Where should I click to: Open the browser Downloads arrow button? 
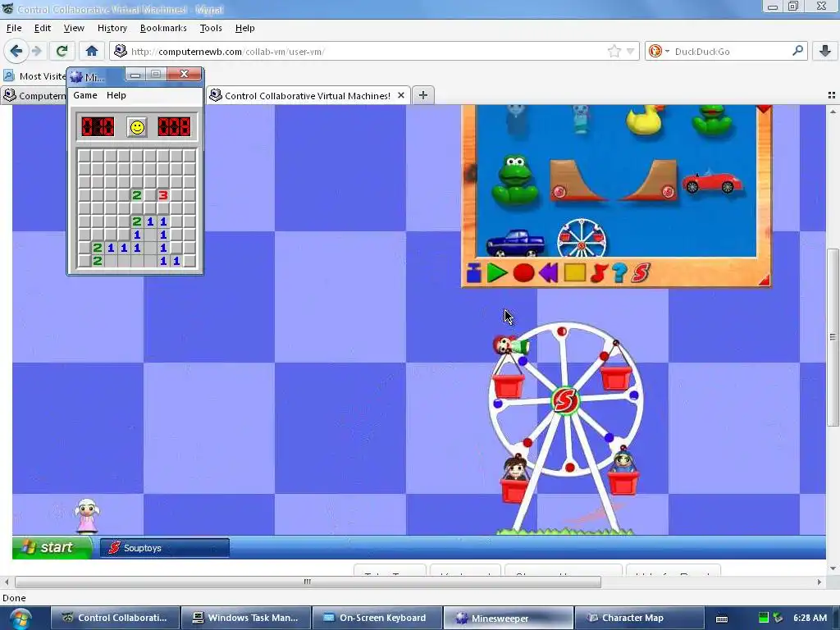coord(825,51)
